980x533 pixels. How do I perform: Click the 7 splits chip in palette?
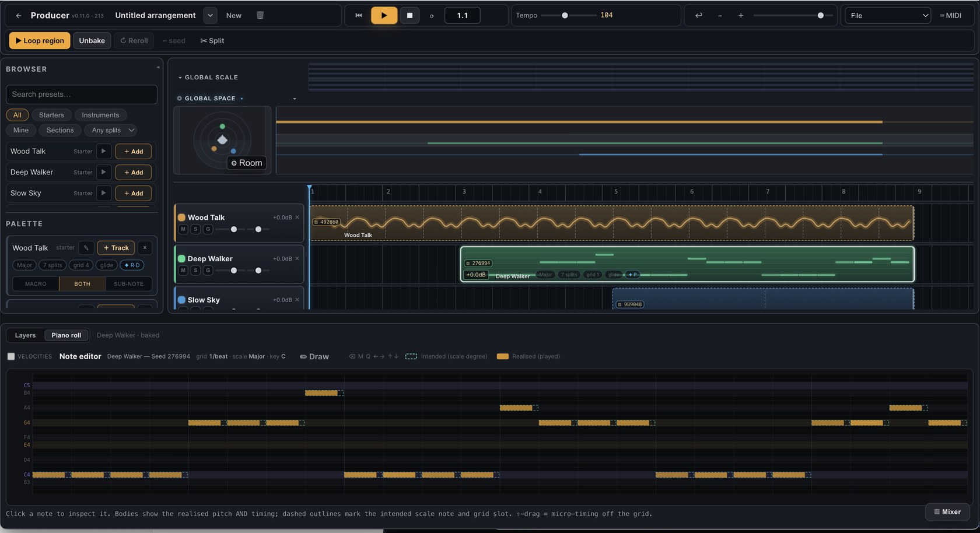(x=52, y=265)
